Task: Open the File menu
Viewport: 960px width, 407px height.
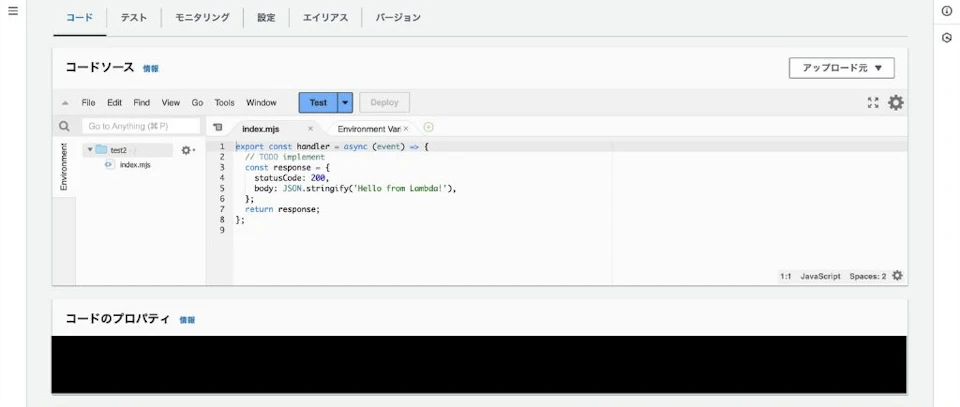Action: pyautogui.click(x=88, y=103)
